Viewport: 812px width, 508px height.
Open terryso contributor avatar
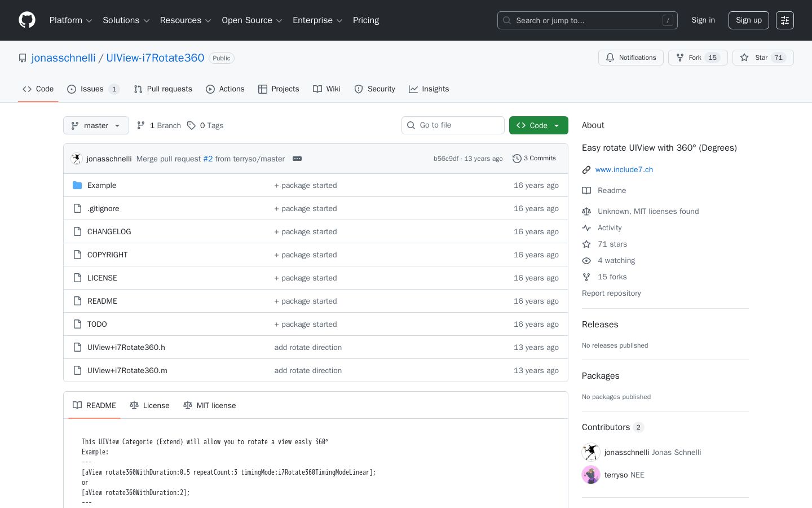(591, 475)
